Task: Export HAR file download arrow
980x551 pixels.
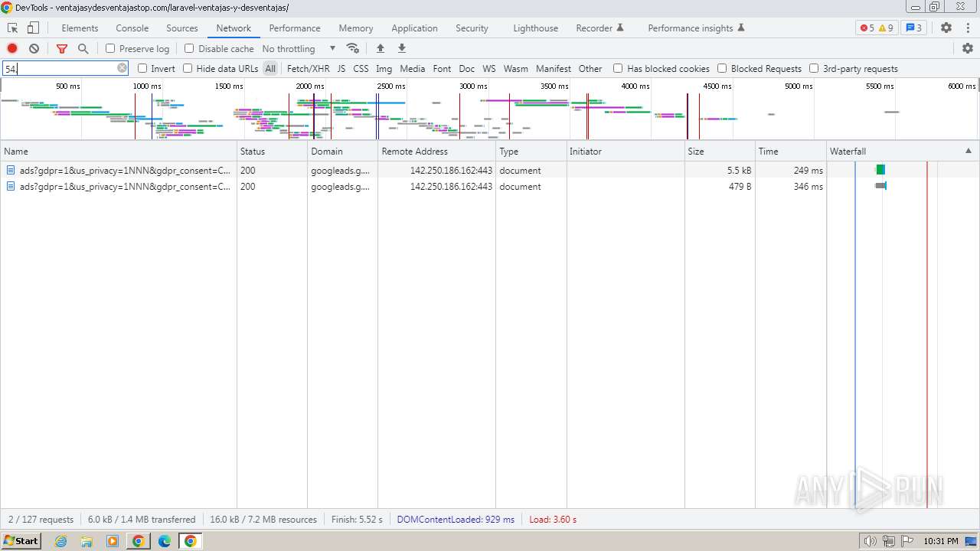Action: point(402,48)
